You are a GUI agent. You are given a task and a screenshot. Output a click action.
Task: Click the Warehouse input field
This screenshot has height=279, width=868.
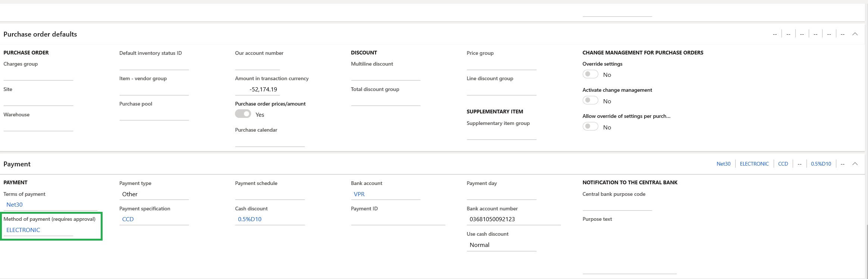click(38, 126)
